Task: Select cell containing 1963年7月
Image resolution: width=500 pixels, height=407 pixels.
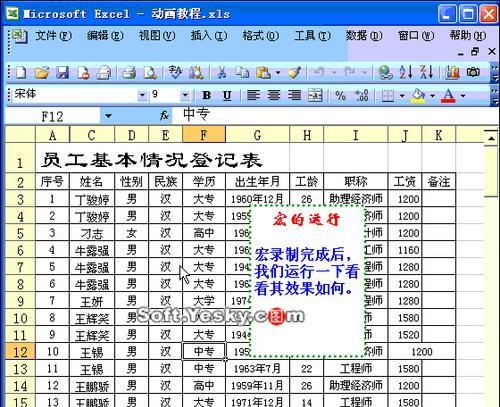Action: click(x=257, y=369)
